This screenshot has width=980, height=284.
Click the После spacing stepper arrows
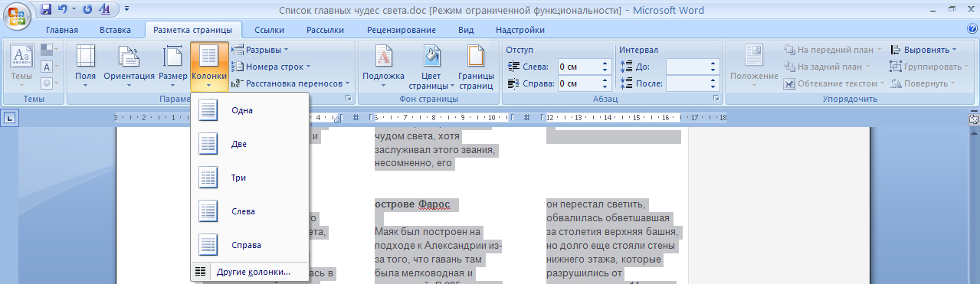tap(713, 83)
